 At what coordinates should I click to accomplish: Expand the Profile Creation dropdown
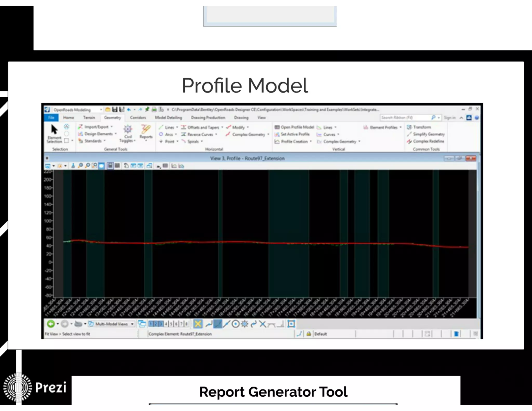[x=311, y=142]
